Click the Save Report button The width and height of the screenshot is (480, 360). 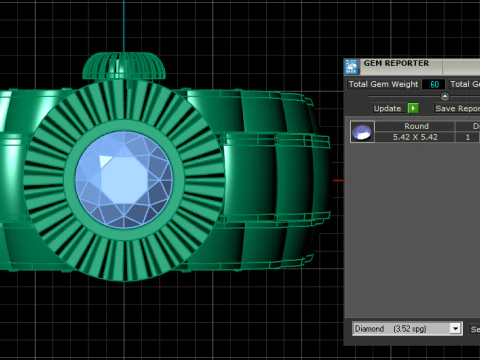pyautogui.click(x=457, y=108)
